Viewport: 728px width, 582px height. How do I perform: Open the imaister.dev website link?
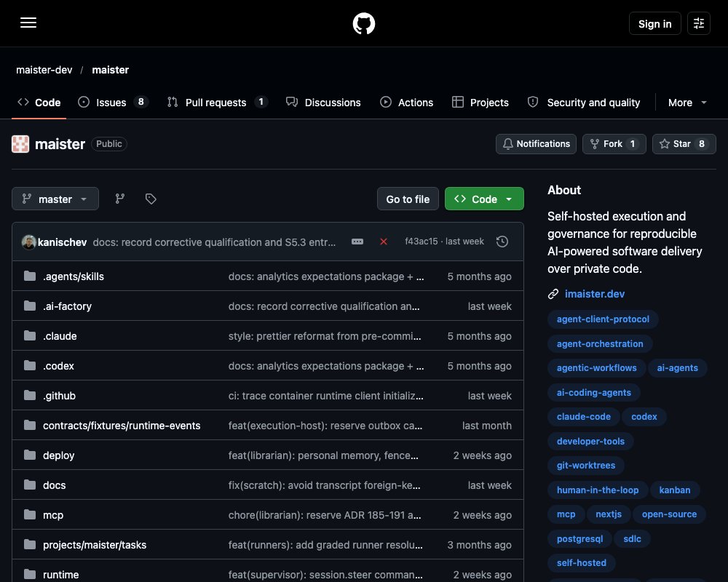click(594, 294)
